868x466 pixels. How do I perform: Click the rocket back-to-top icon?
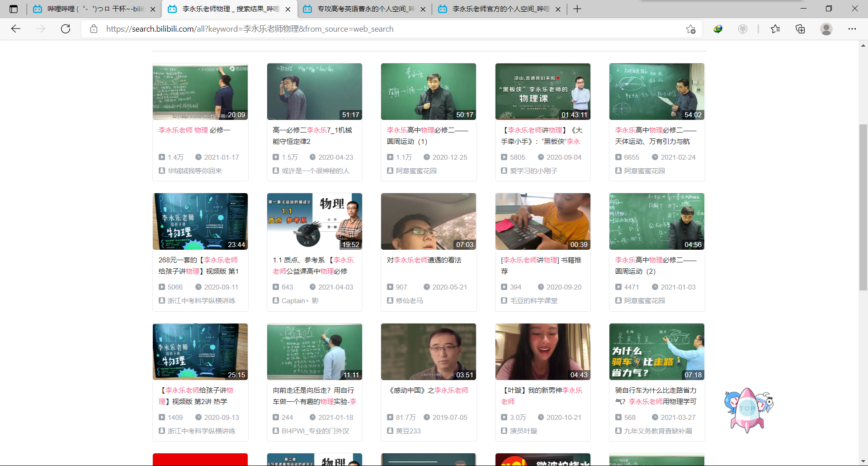pyautogui.click(x=748, y=410)
